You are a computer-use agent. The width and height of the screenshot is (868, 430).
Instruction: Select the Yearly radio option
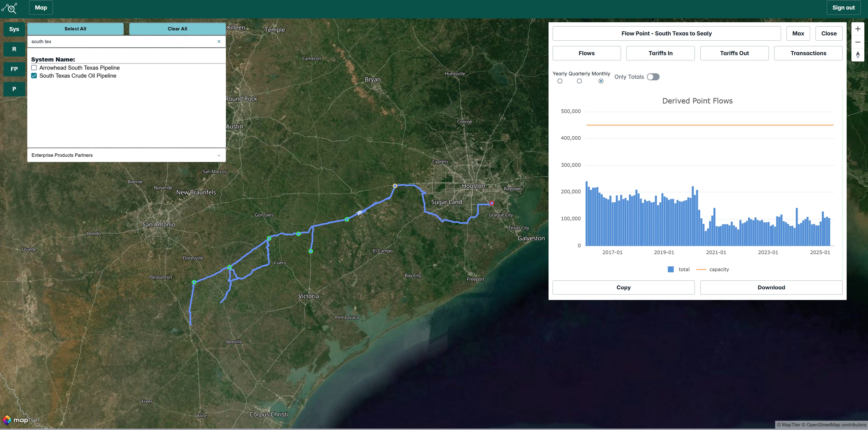coord(560,81)
